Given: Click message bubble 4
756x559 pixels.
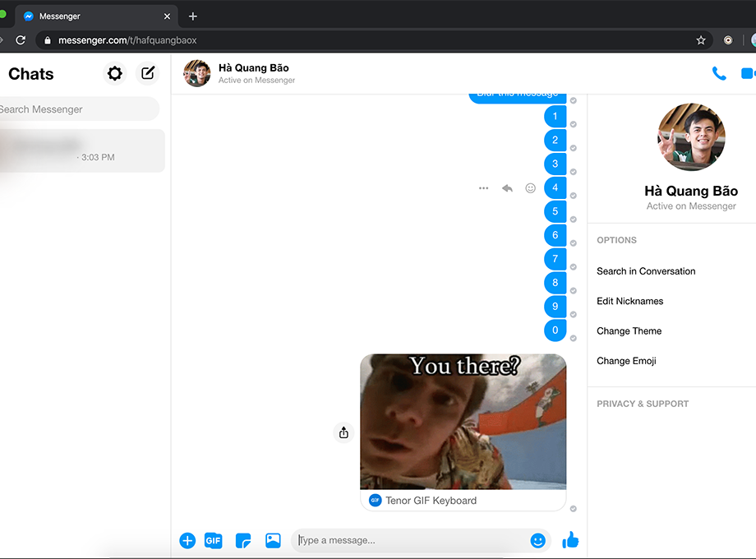Looking at the screenshot, I should (555, 187).
